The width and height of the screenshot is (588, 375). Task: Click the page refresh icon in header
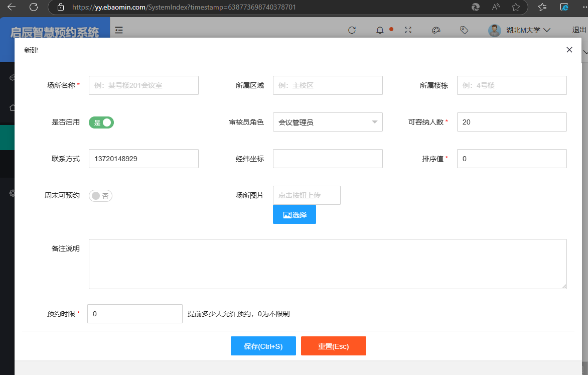(x=352, y=30)
